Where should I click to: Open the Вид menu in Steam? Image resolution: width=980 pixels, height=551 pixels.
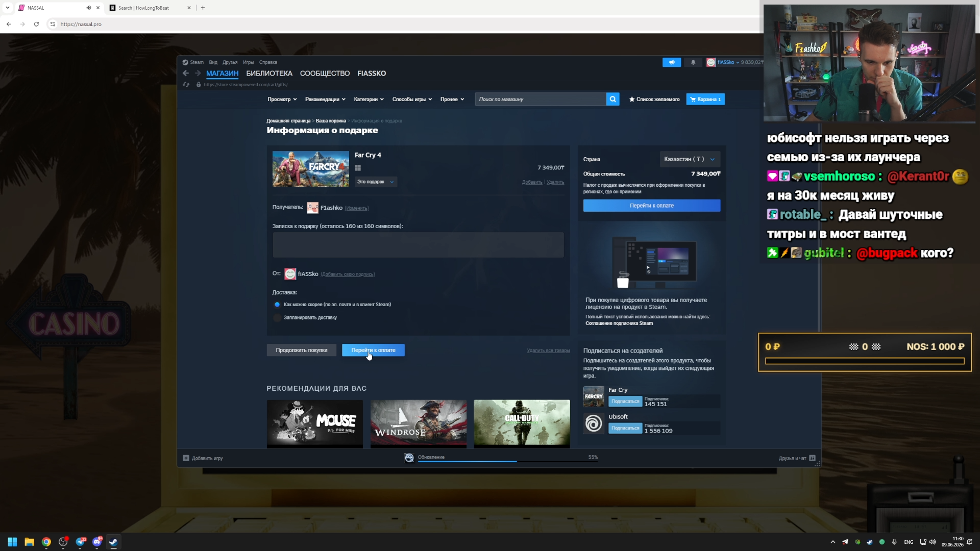[213, 62]
